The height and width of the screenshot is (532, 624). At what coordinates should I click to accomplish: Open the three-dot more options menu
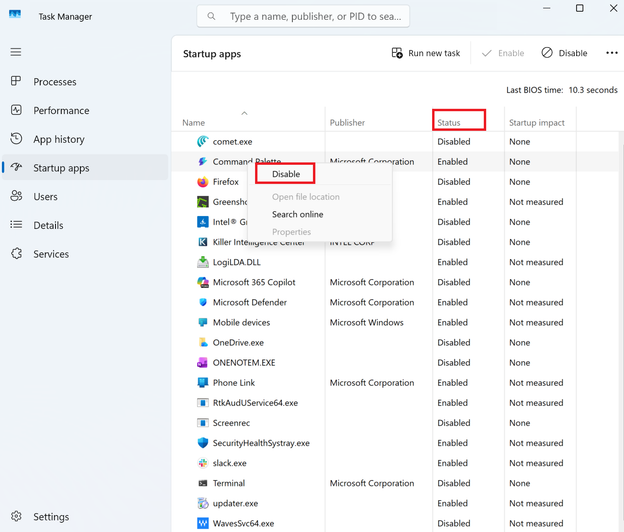point(612,53)
